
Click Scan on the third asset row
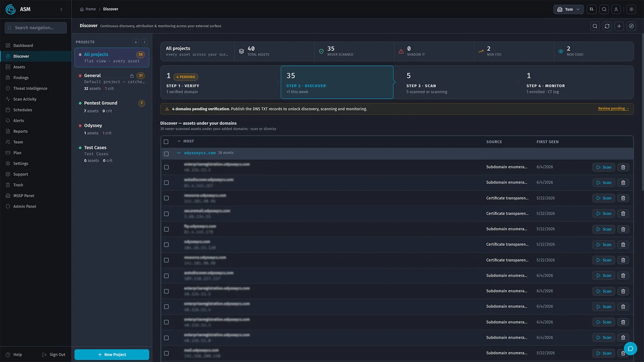[x=604, y=198]
